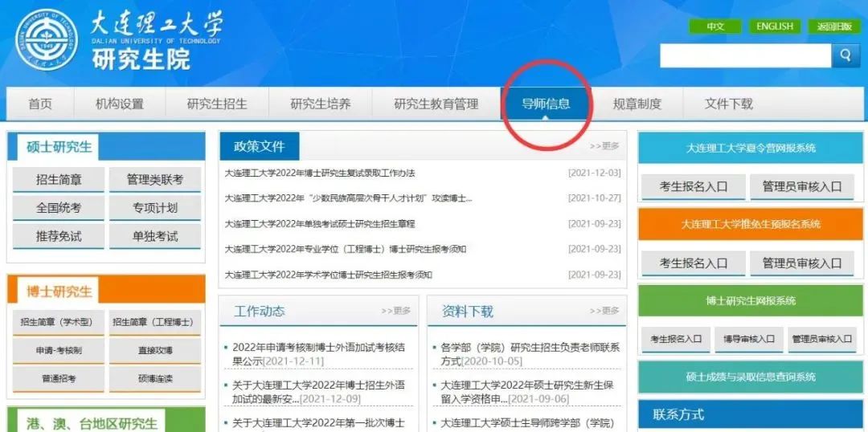
Task: Open 硕士成绩与录取信息查询系统 banner
Action: (751, 377)
